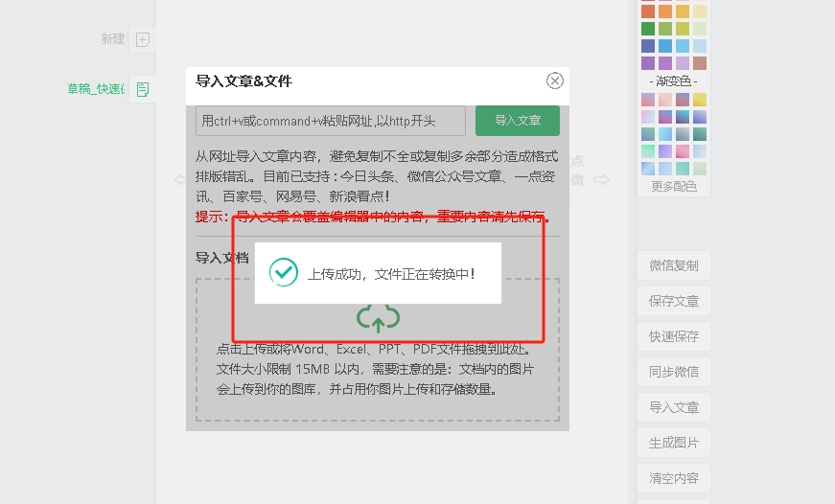The image size is (835, 504).
Task: Open the 草稿 draft document icon
Action: 142,89
